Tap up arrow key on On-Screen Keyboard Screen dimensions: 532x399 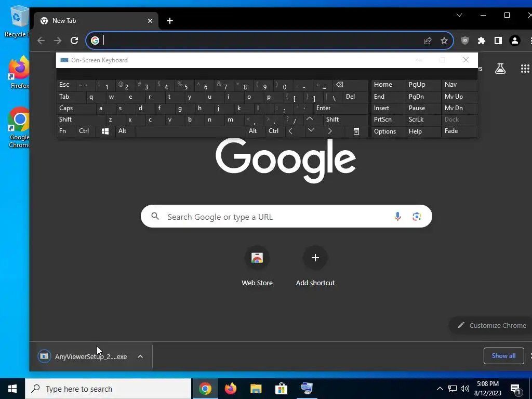coord(310,119)
